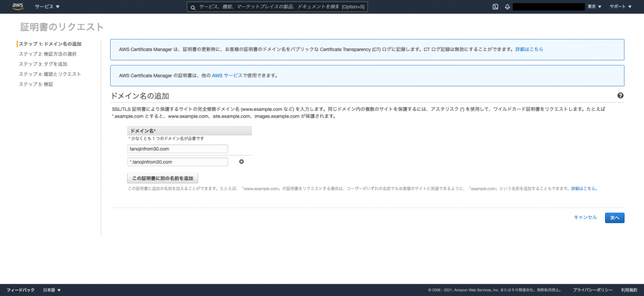The image size is (644, 296).
Task: Open プライバシーポリシー footer link
Action: (x=592, y=290)
